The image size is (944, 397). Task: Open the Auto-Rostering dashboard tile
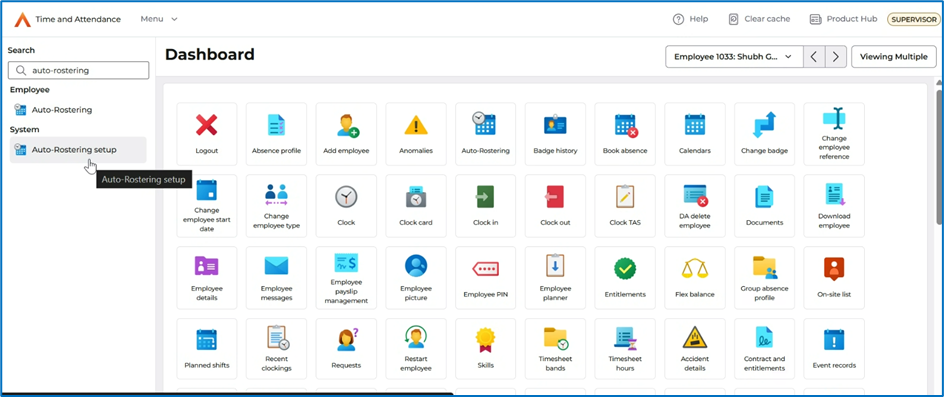tap(485, 134)
